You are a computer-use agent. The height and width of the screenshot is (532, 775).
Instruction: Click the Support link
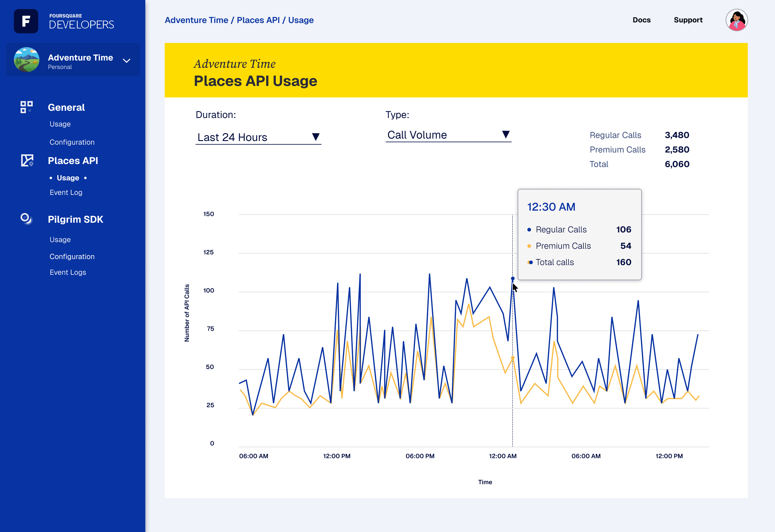point(688,20)
